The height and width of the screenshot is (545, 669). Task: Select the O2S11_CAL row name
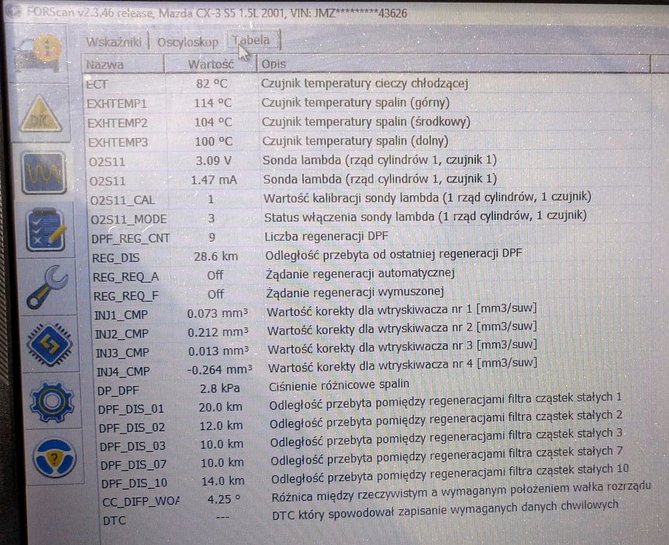(122, 200)
